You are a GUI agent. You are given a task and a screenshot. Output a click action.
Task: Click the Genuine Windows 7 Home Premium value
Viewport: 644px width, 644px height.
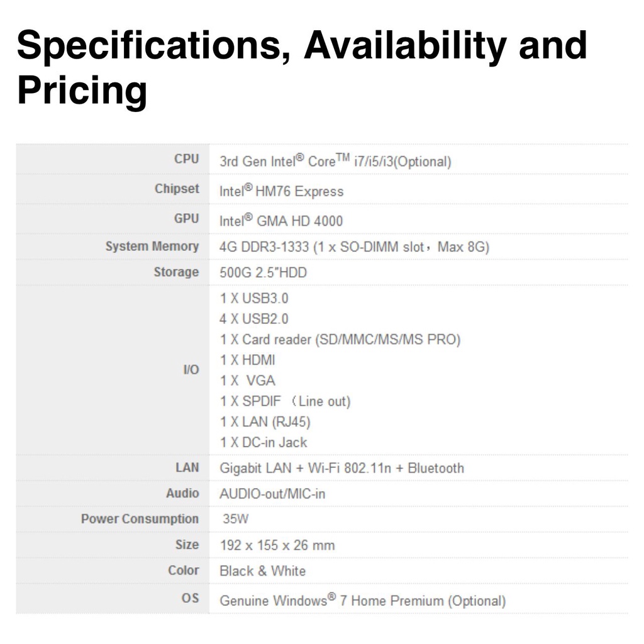362,601
